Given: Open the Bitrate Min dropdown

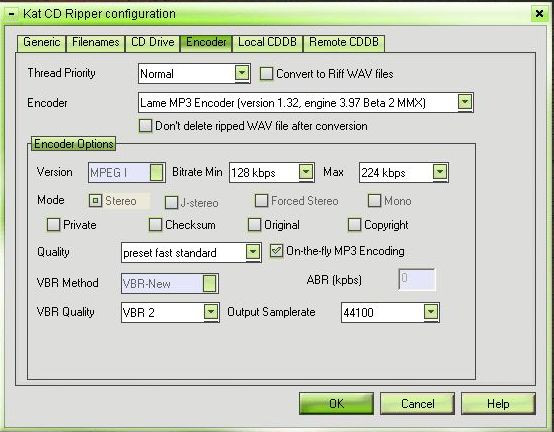Looking at the screenshot, I should click(x=272, y=172).
